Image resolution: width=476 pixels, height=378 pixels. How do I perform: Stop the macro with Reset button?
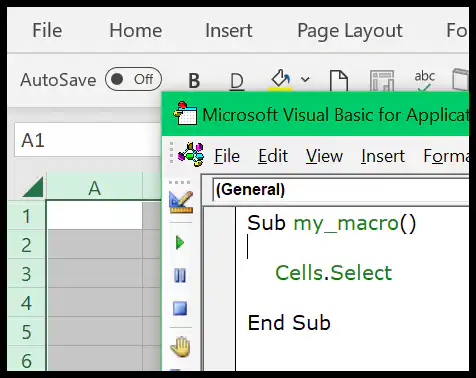[180, 308]
